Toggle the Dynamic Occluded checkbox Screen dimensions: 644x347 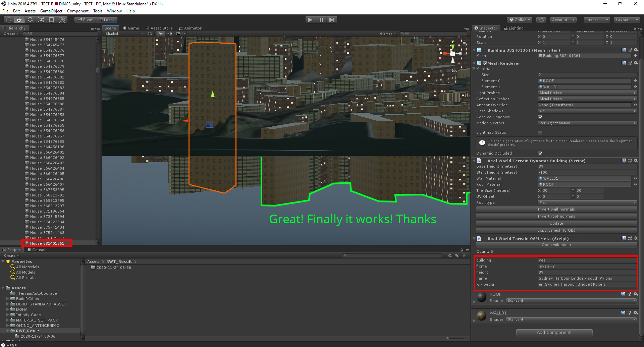pyautogui.click(x=540, y=153)
